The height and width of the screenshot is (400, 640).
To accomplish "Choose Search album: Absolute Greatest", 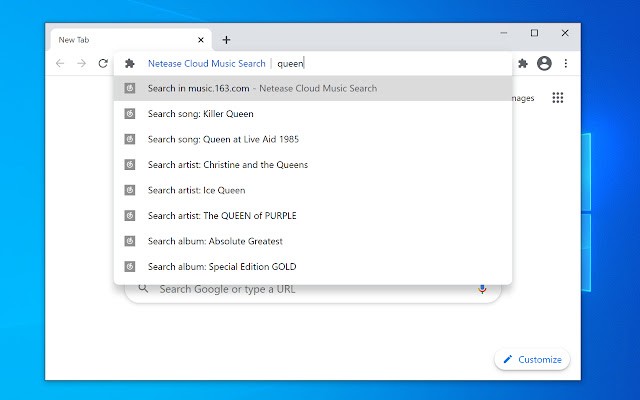I will click(313, 241).
